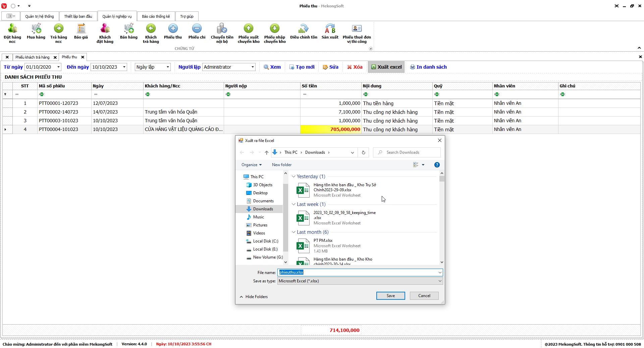644x348 pixels.
Task: Open the Sản xuất ribbon tool
Action: [330, 31]
